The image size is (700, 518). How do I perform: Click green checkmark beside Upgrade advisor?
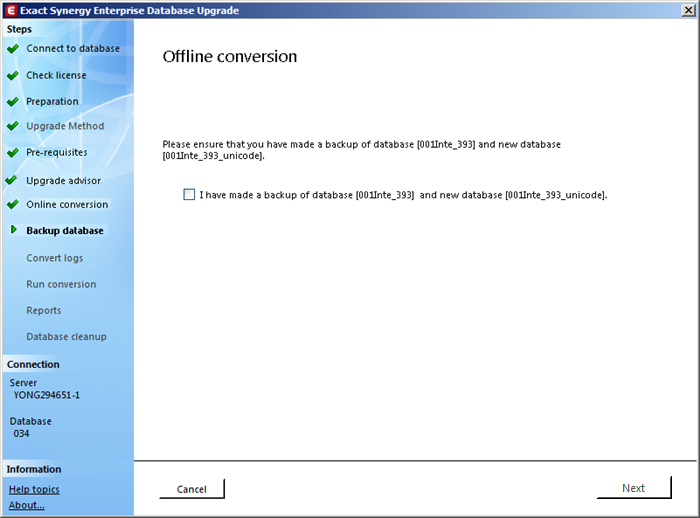tap(12, 180)
